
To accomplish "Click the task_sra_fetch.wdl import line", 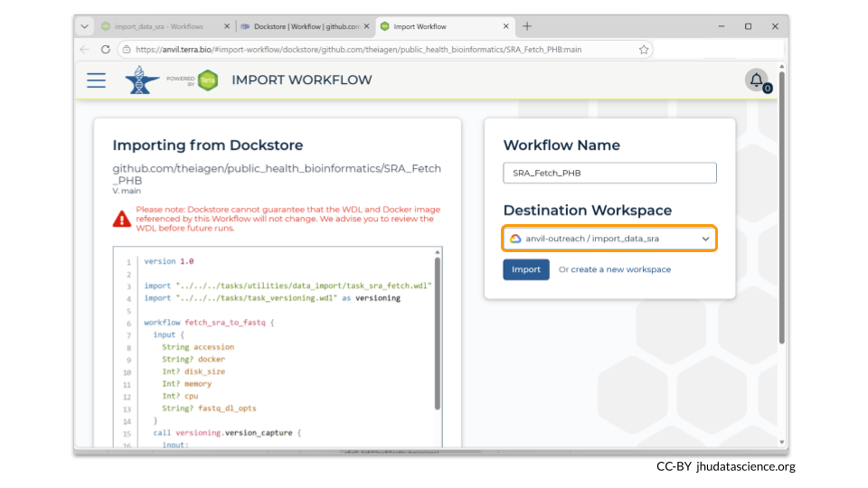I will tap(288, 286).
